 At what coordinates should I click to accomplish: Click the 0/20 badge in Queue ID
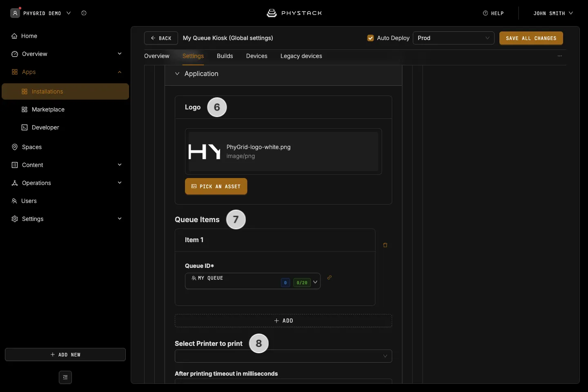302,283
